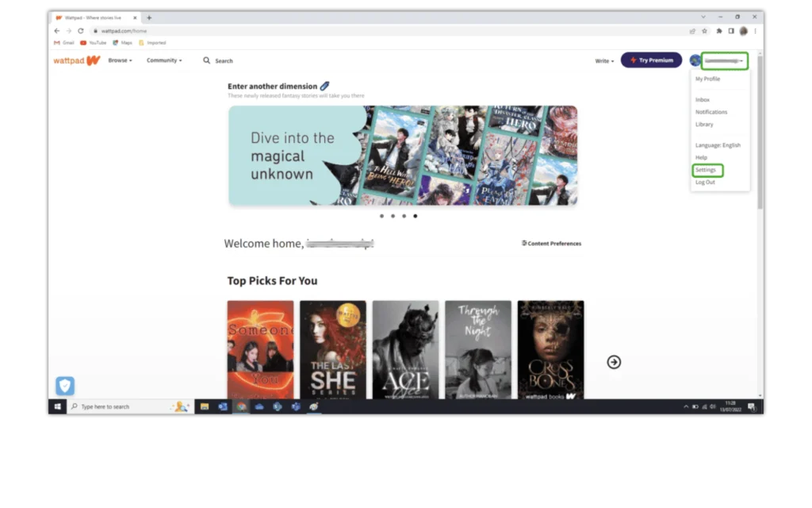This screenshot has height=508, width=812.
Task: Click the Chrome taskbar icon
Action: (241, 407)
